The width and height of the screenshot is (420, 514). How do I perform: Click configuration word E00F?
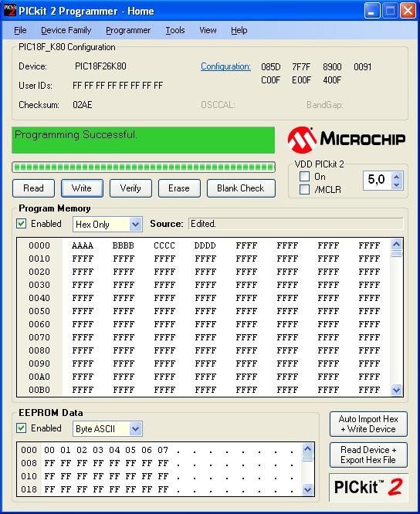301,80
